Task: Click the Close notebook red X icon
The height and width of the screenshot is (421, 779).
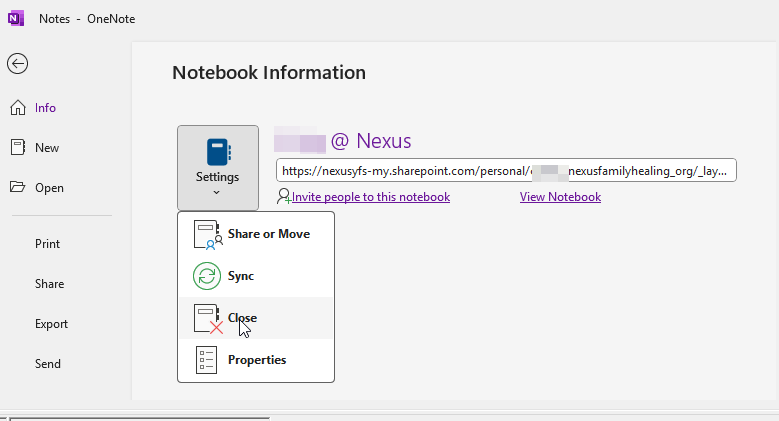Action: tap(208, 318)
